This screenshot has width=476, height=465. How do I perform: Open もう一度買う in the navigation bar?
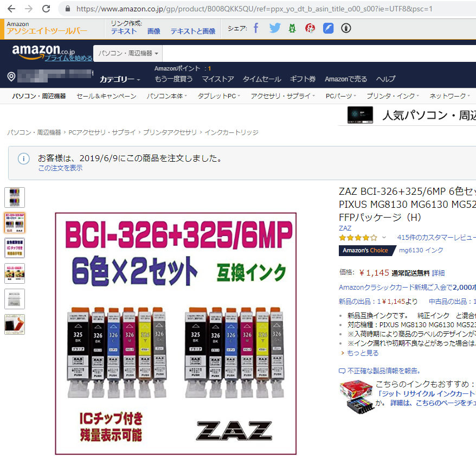(173, 79)
